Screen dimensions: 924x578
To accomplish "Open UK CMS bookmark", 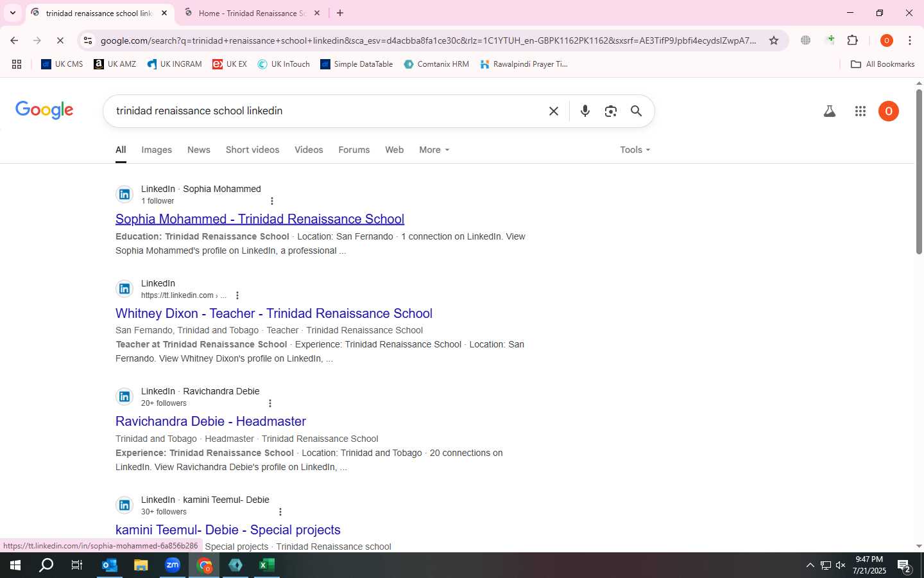I will (62, 64).
